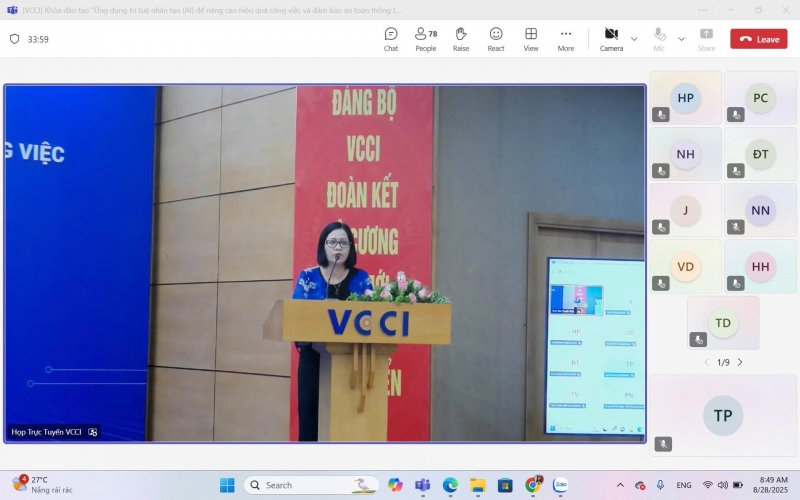This screenshot has height=500, width=800.
Task: Open the React emoji options
Action: (x=496, y=39)
